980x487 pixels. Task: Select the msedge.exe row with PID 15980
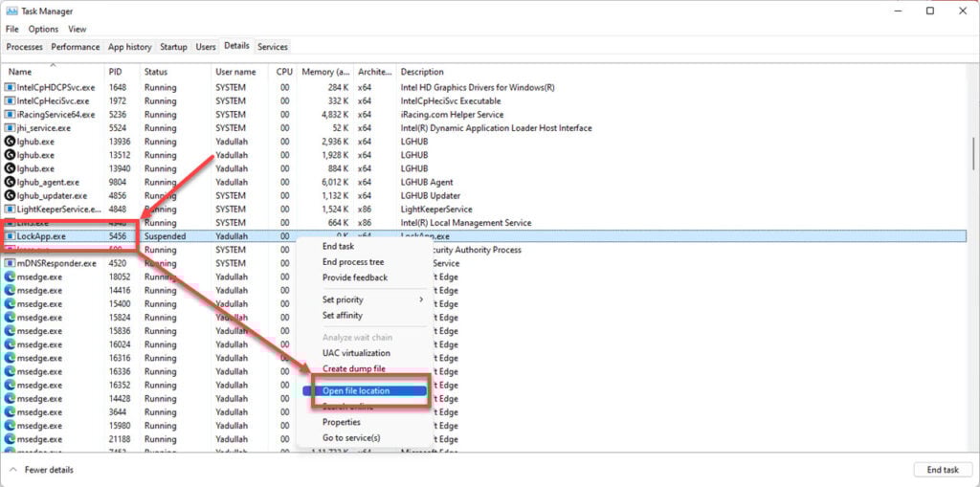(484, 426)
